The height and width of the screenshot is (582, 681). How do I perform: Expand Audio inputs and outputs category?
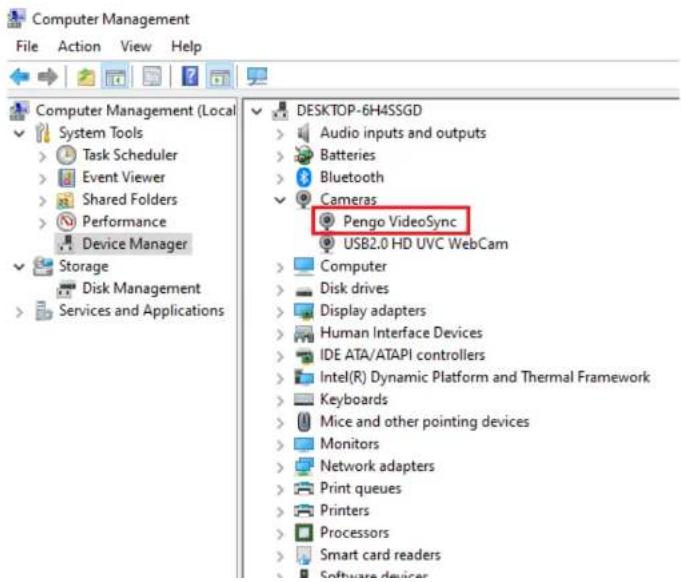click(280, 134)
